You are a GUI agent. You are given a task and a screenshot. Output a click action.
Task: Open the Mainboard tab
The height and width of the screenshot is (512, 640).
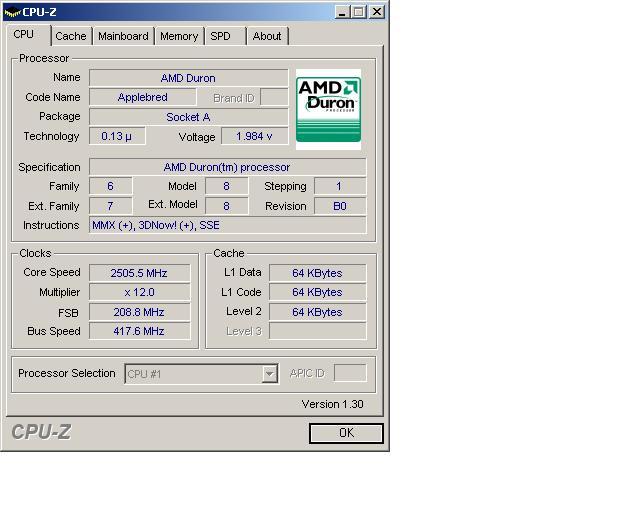pos(123,36)
